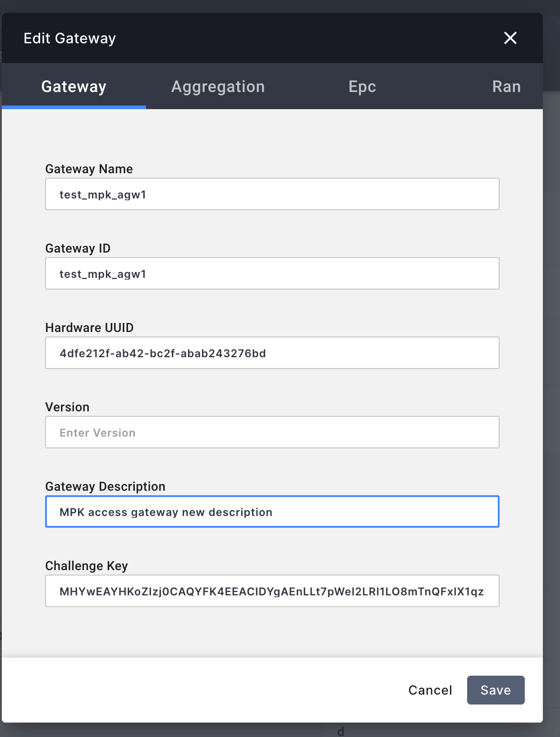
Task: Click the Hardware UUID label
Action: 90,327
